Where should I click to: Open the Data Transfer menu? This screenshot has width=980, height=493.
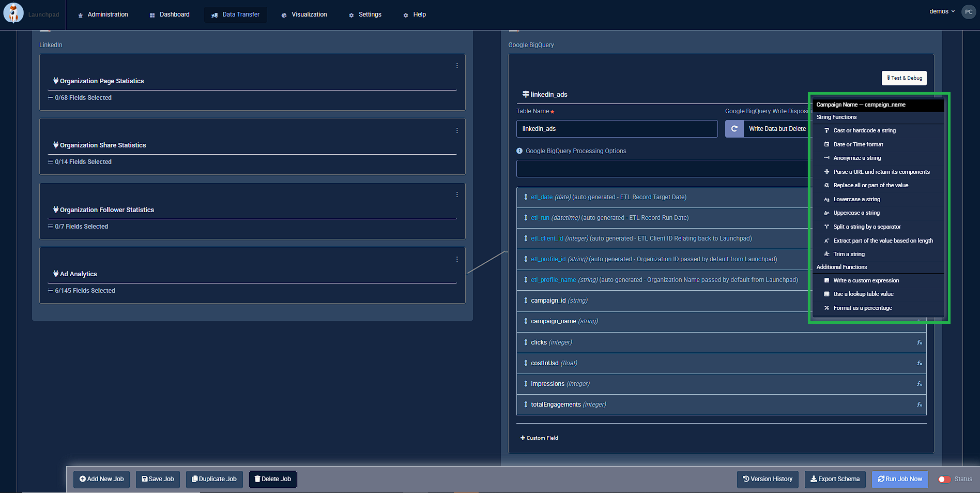pos(236,14)
